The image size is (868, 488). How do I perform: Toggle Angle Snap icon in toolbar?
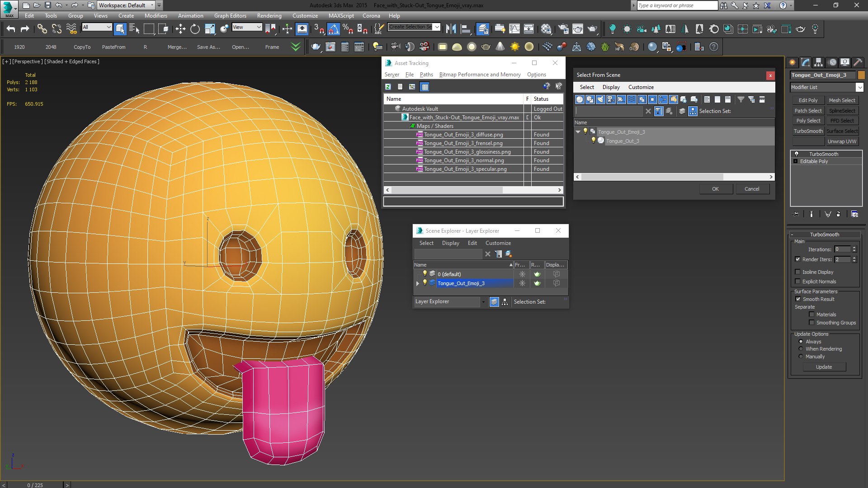point(333,29)
